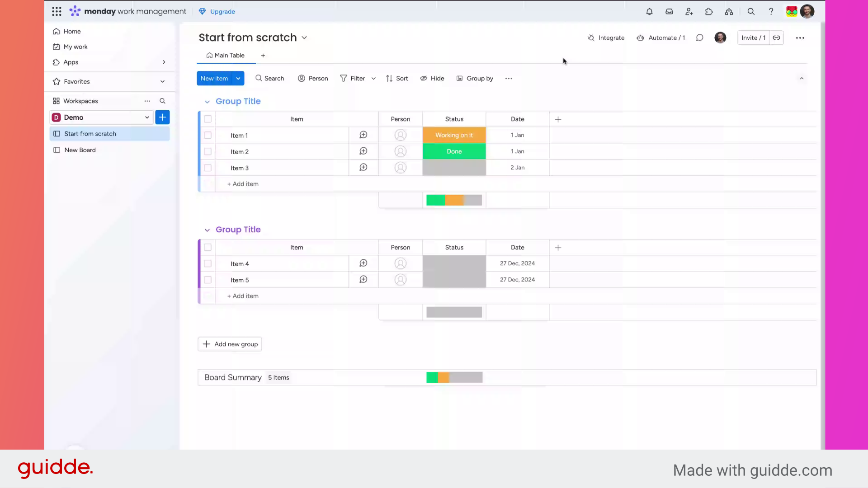Search within workspaces magnifier icon

(x=162, y=101)
